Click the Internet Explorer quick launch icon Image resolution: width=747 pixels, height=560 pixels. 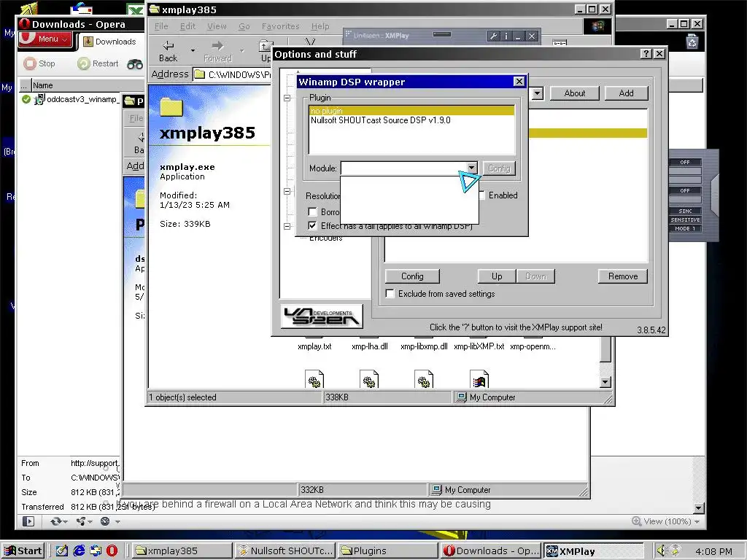click(x=79, y=551)
